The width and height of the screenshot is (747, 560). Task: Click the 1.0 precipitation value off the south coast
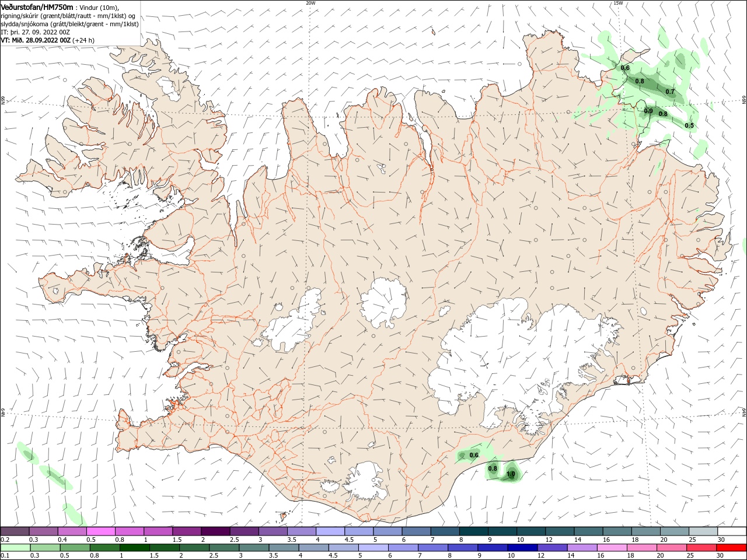click(x=511, y=474)
